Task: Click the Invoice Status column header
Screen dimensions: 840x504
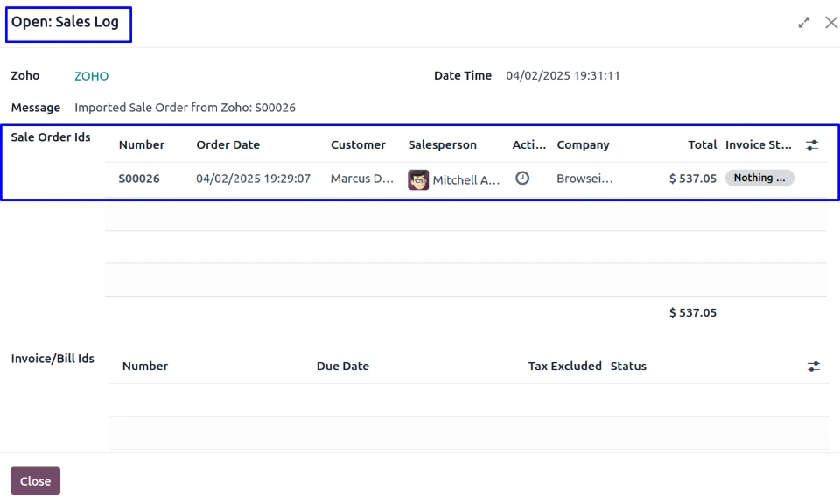Action: [758, 145]
